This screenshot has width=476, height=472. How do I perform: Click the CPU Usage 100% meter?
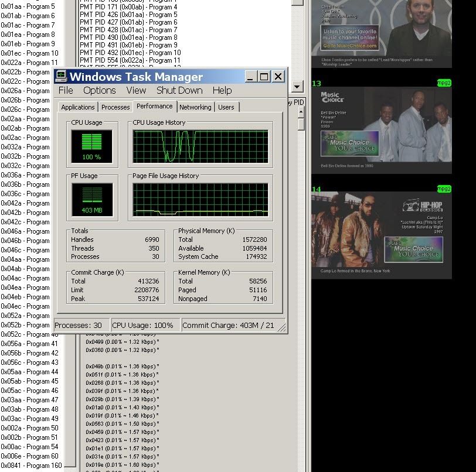click(x=91, y=146)
